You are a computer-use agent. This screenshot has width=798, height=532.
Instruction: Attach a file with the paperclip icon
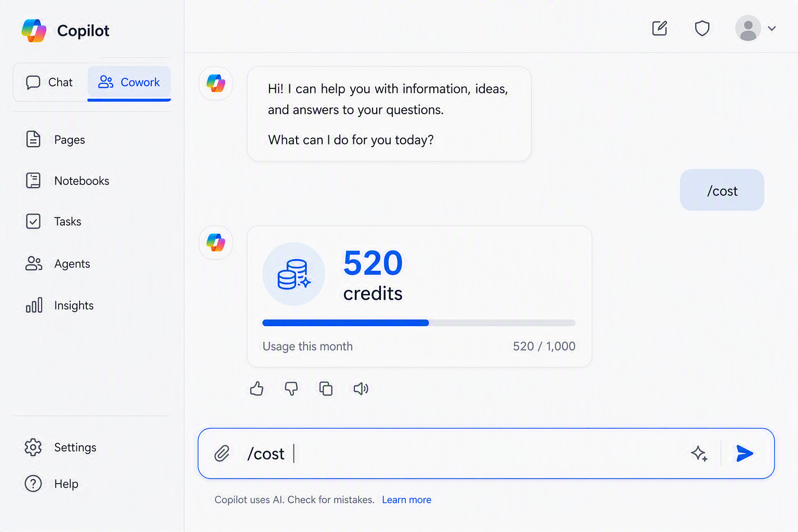(x=222, y=454)
